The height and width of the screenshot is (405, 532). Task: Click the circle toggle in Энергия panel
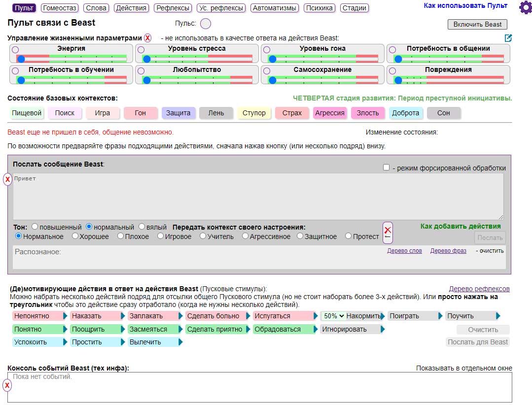(x=15, y=49)
